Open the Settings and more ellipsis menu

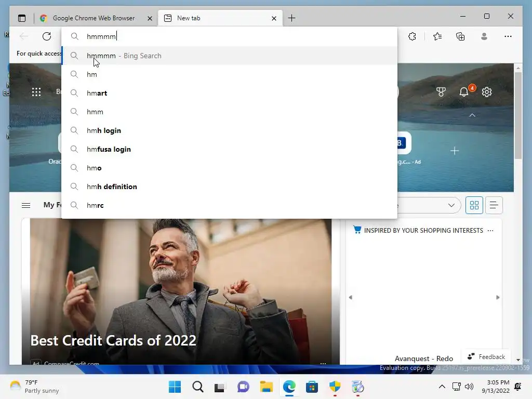tap(508, 36)
